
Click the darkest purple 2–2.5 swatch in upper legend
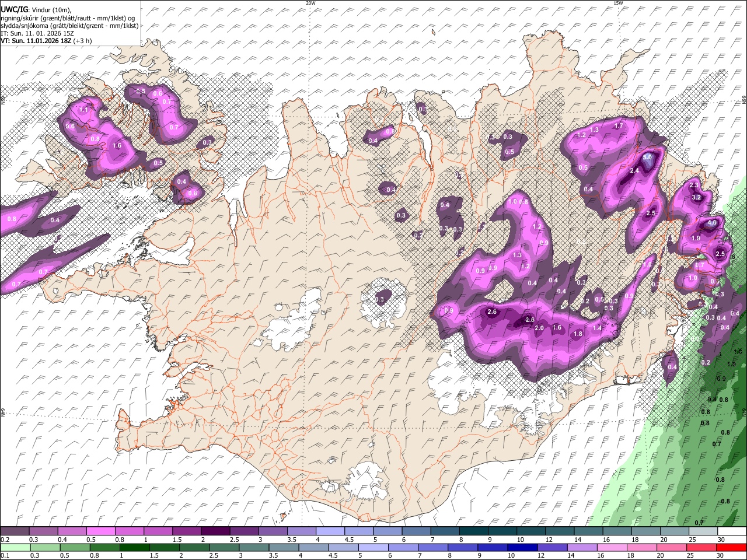tap(215, 531)
